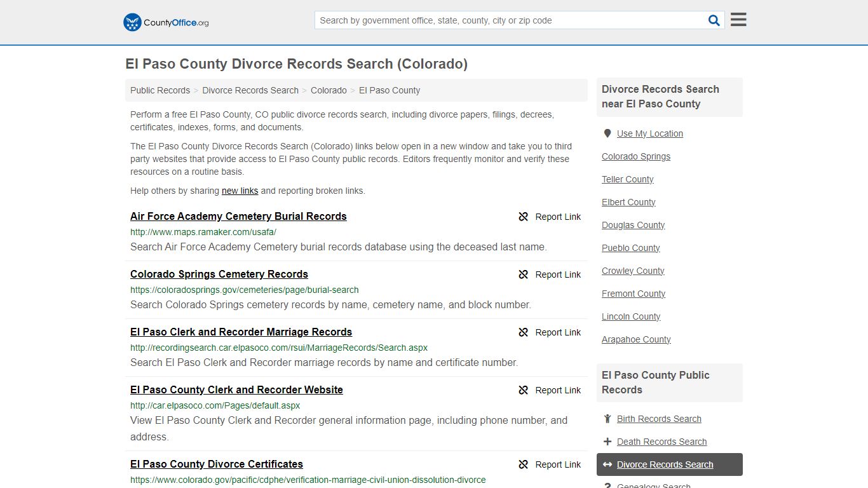Open Elbert County sidebar link

pyautogui.click(x=628, y=202)
